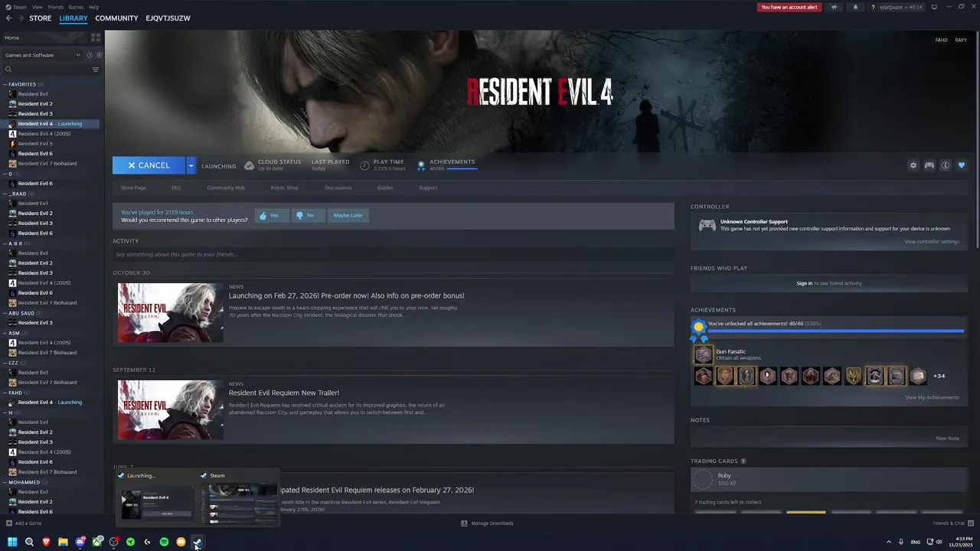Toggle the ready-to-play filter icon
This screenshot has height=551, width=980.
99,55
